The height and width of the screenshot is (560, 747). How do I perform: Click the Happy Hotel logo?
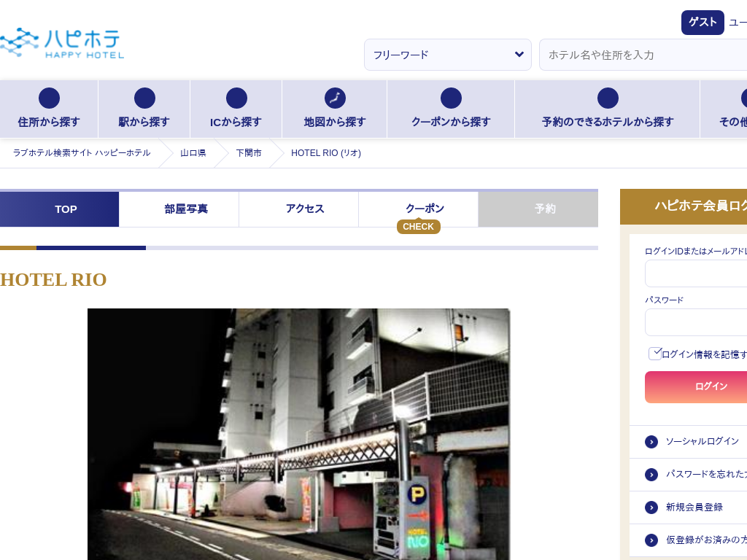point(62,43)
